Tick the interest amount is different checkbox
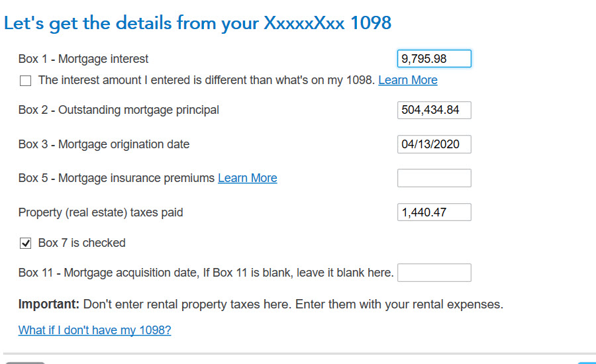 click(26, 81)
